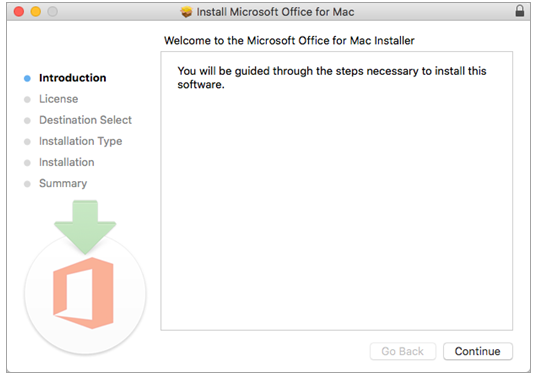This screenshot has width=539, height=379.
Task: Choose the Installation Type step
Action: (80, 141)
